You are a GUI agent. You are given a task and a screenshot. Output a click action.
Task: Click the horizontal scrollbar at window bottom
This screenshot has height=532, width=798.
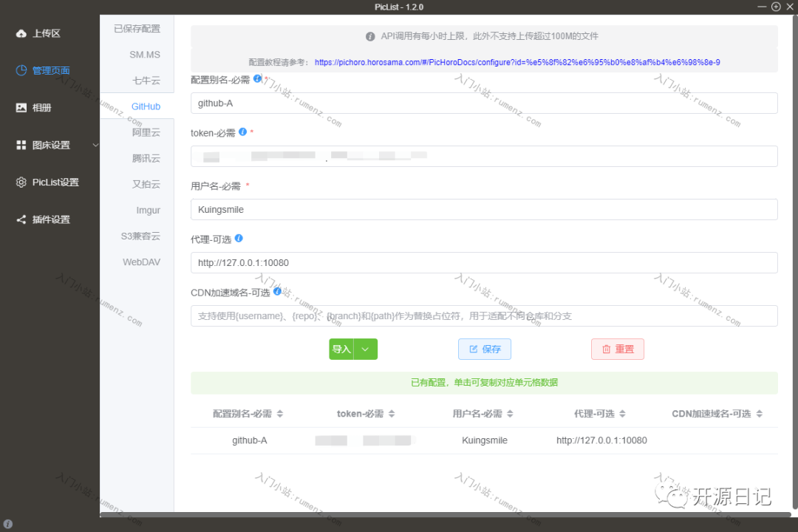click(446, 515)
